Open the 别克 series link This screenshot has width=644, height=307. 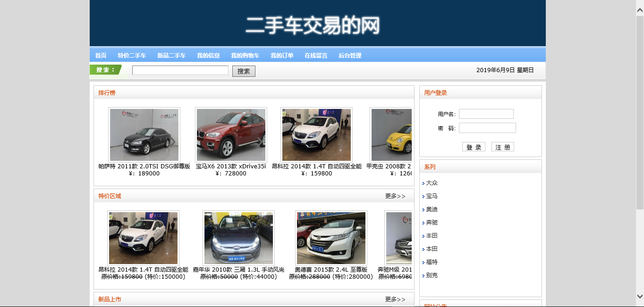[432, 275]
